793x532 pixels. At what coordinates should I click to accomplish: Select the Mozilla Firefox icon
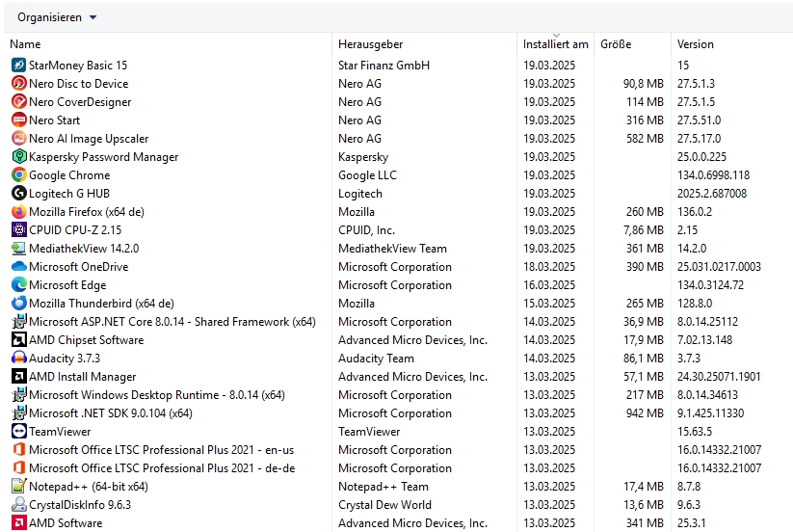[x=19, y=212]
